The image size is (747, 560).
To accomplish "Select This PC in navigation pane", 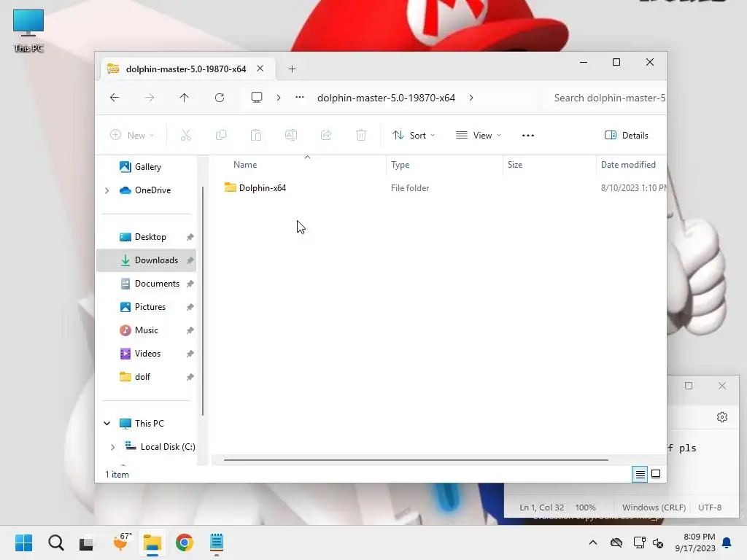I will pos(149,424).
